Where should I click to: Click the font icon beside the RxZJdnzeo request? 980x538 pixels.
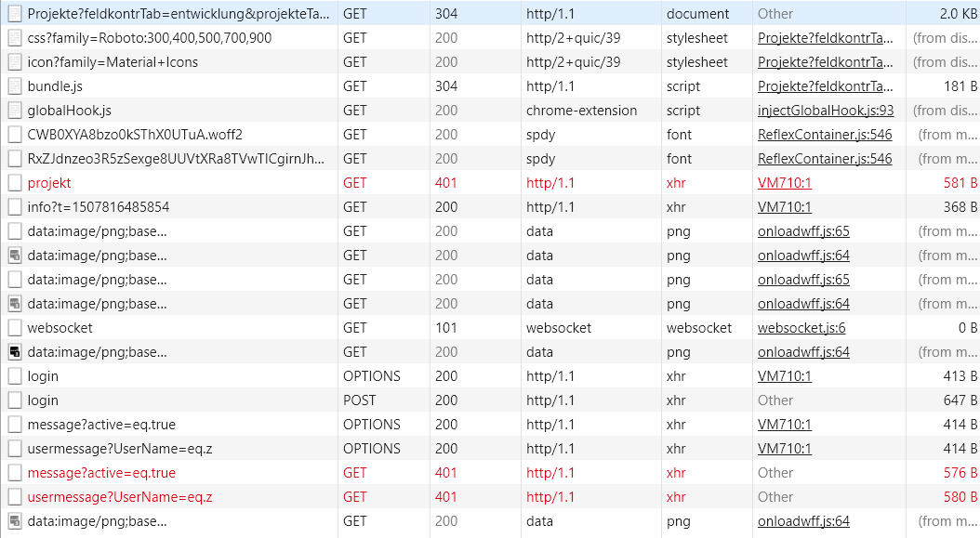pos(13,158)
